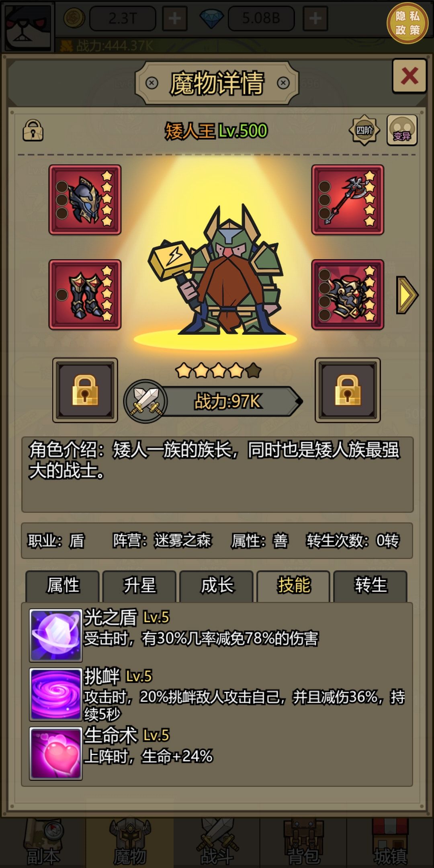Open the chest armor equipment slot

point(348,295)
